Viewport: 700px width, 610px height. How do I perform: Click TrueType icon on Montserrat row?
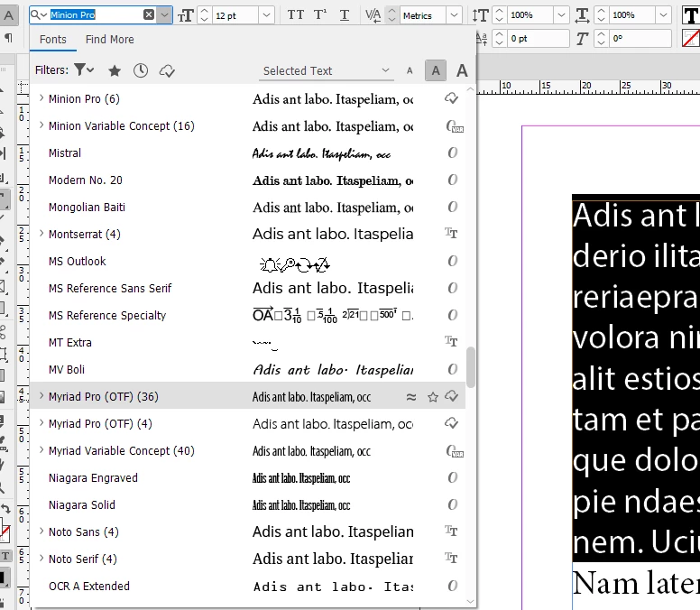[451, 233]
